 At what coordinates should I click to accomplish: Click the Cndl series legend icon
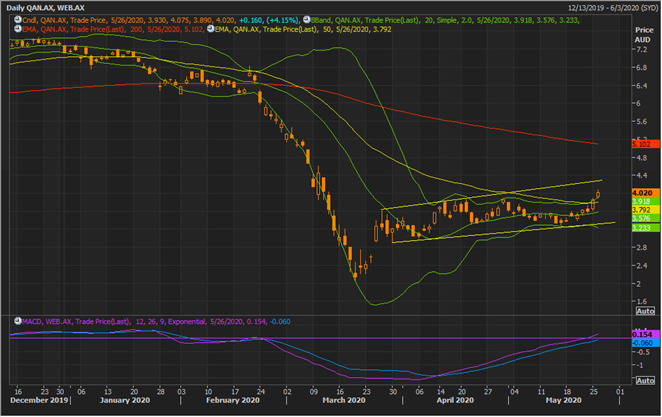[x=18, y=19]
